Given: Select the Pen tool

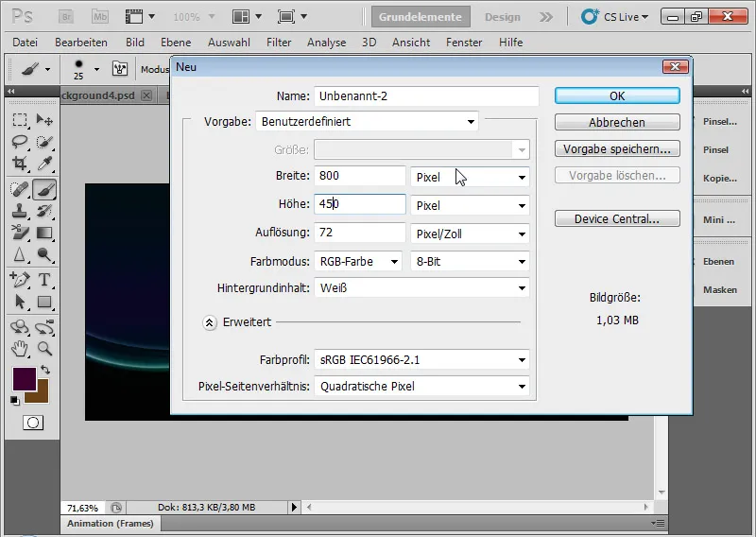Looking at the screenshot, I should 19,280.
